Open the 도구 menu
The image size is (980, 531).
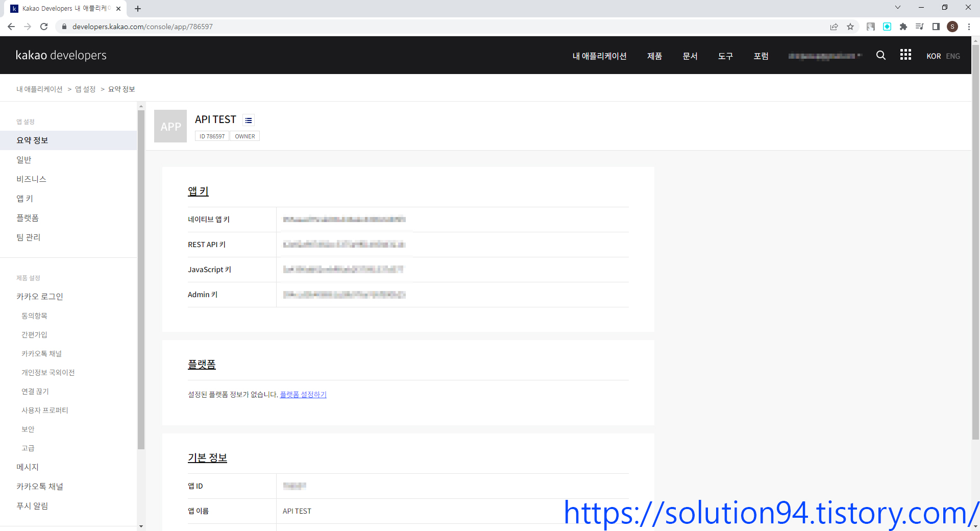[x=726, y=56]
